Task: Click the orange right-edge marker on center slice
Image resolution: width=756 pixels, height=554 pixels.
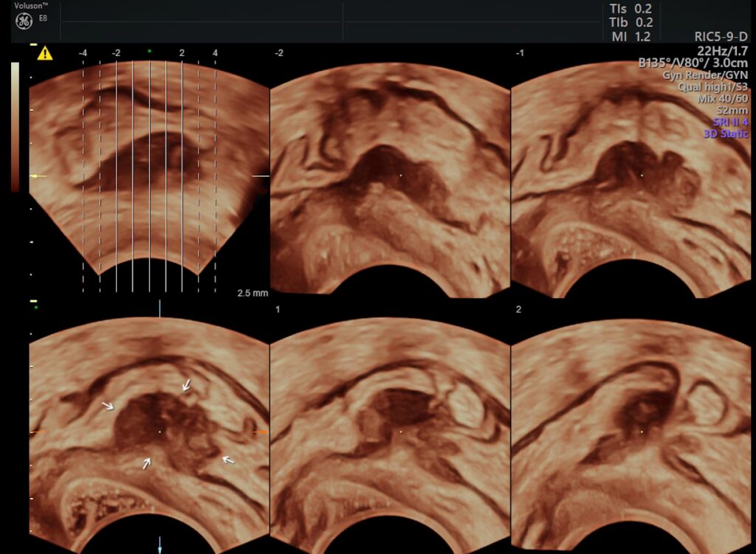Action: point(259,432)
